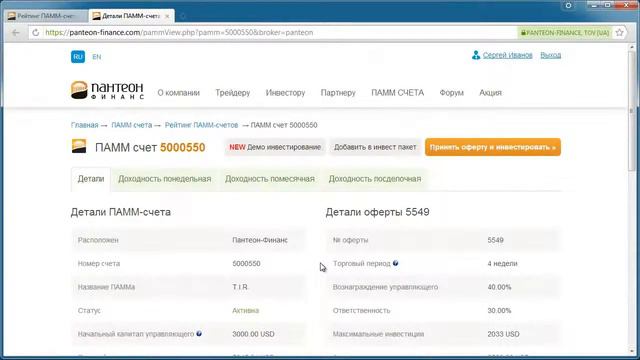
Task: Open a new browser tab
Action: (182, 16)
